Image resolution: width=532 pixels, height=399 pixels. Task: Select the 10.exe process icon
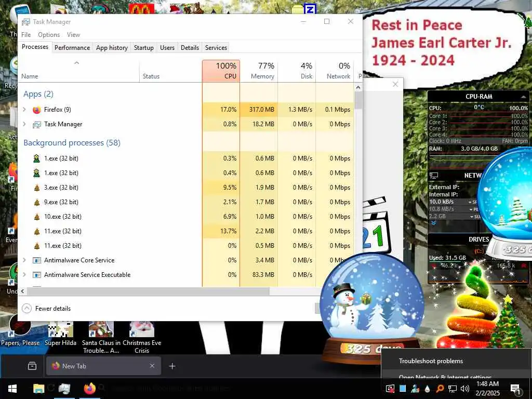click(37, 217)
